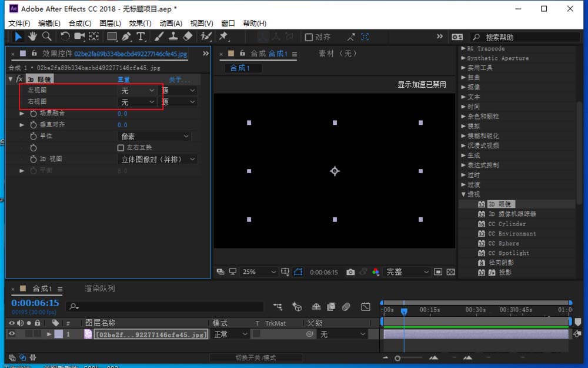This screenshot has height=368, width=588.
Task: Select the Hand tool in the toolbar
Action: coord(33,37)
